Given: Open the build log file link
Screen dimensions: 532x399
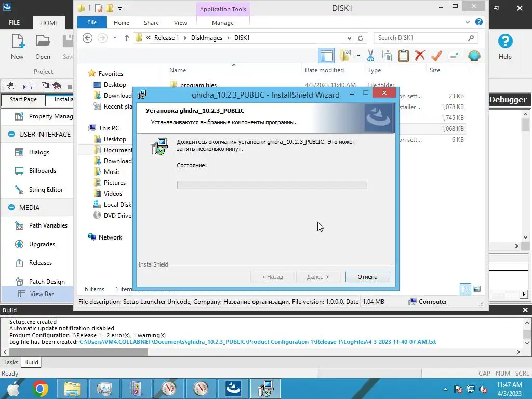Looking at the screenshot, I should tap(258, 342).
